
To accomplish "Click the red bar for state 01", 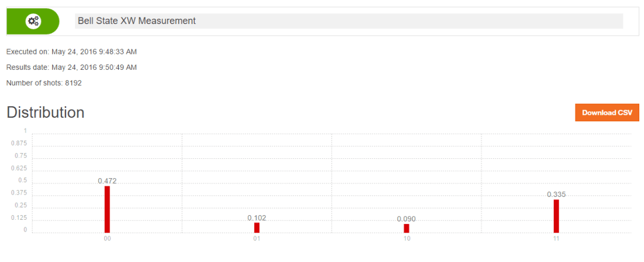I will click(256, 227).
